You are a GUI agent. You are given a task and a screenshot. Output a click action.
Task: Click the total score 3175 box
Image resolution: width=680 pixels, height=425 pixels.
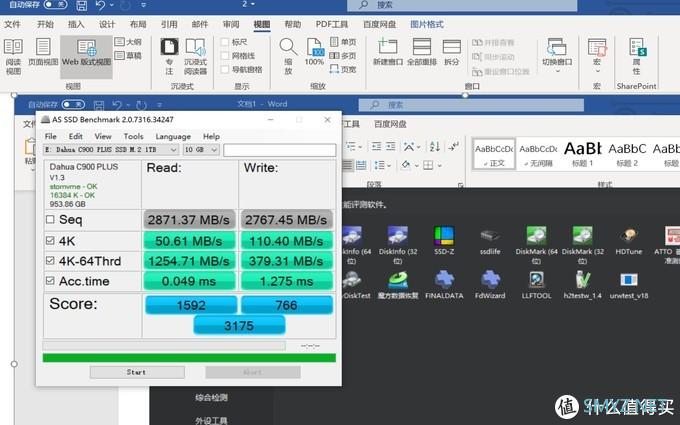tap(239, 326)
